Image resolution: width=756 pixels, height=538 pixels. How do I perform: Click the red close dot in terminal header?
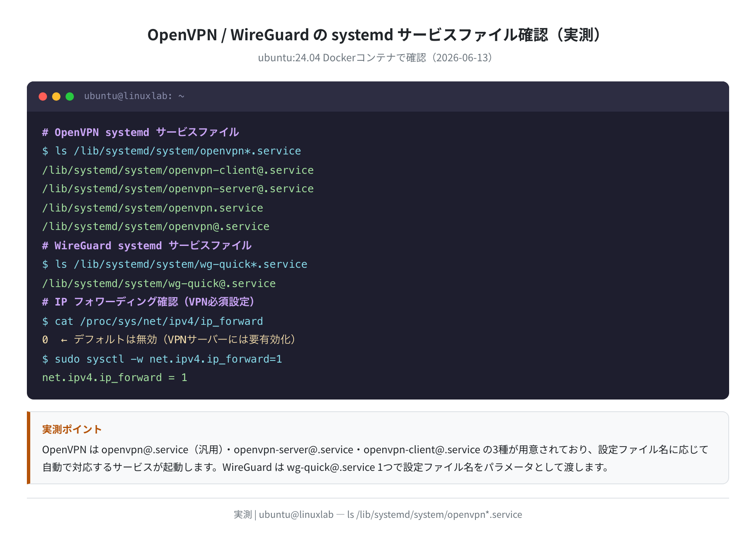(43, 97)
